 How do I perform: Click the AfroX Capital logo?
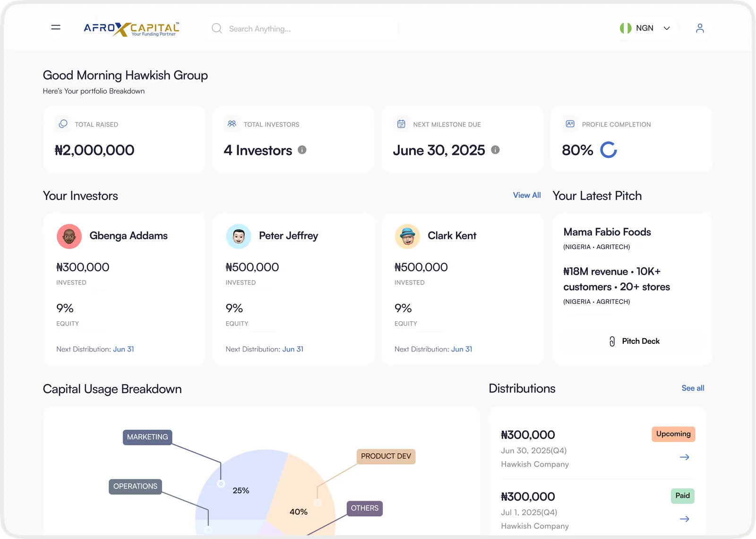click(131, 29)
